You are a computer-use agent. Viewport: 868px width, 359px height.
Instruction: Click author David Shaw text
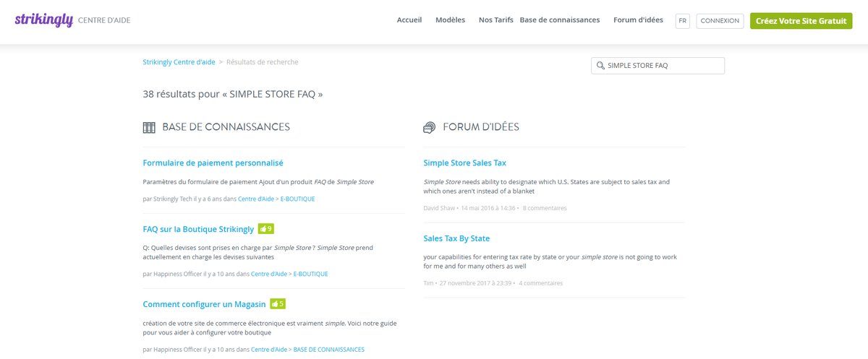(439, 208)
